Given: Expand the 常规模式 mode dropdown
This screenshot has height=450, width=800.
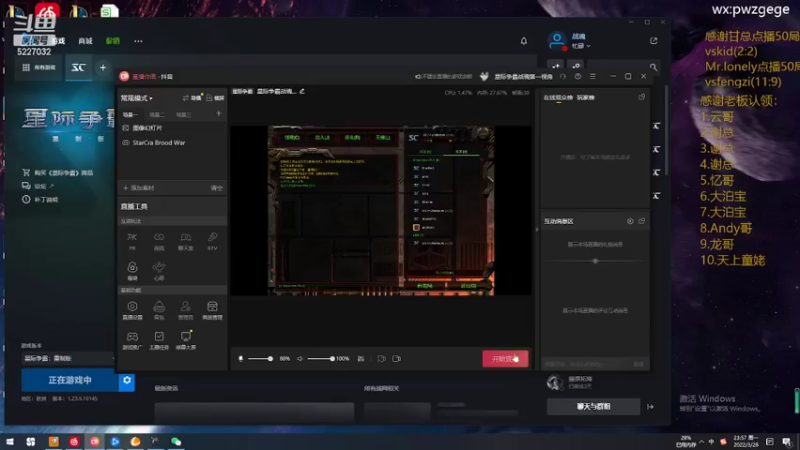Looking at the screenshot, I should (x=136, y=98).
